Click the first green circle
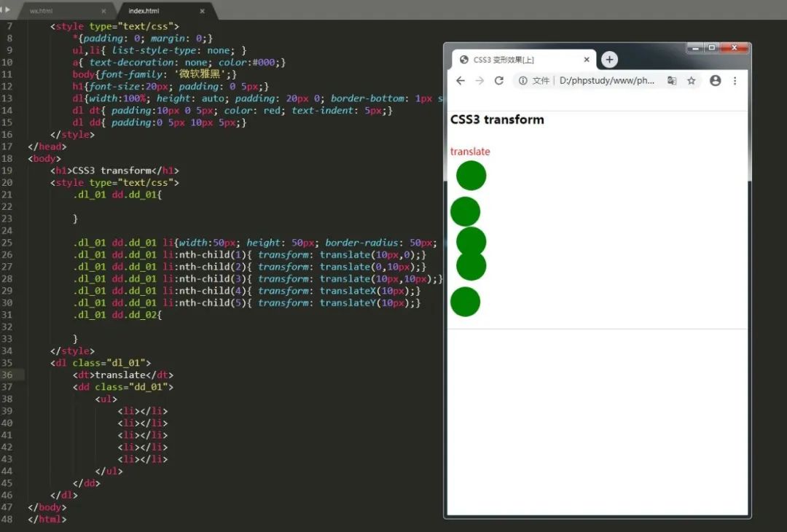The height and width of the screenshot is (532, 787). click(x=471, y=176)
